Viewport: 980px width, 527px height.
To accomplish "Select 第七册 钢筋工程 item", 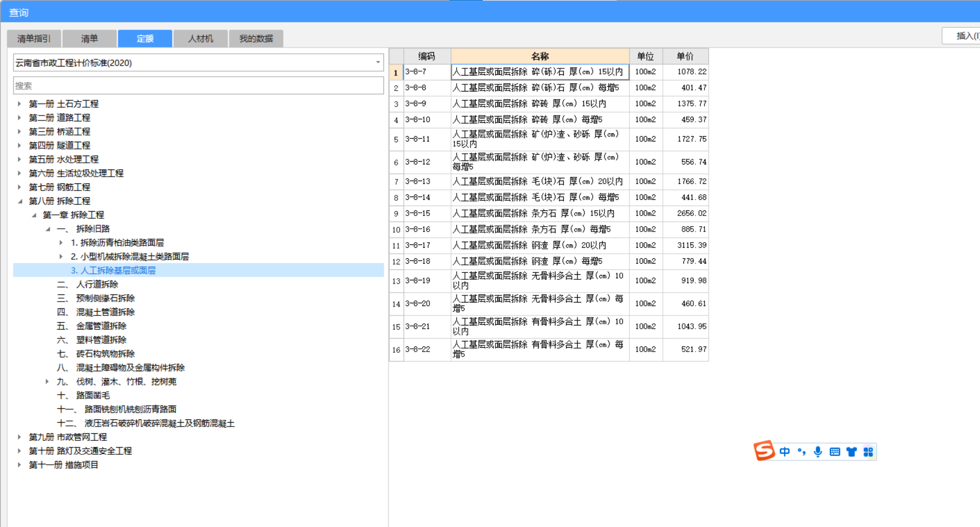I will (x=59, y=187).
